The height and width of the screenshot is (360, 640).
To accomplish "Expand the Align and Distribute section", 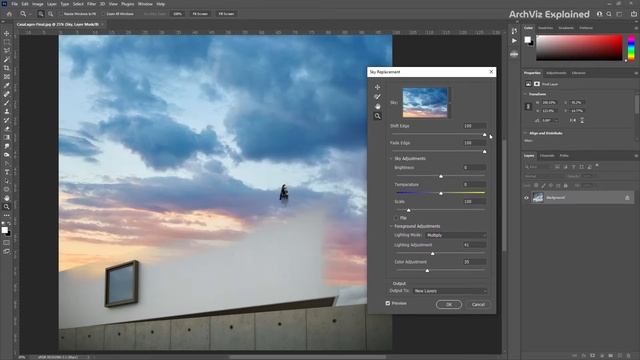I will [x=526, y=133].
